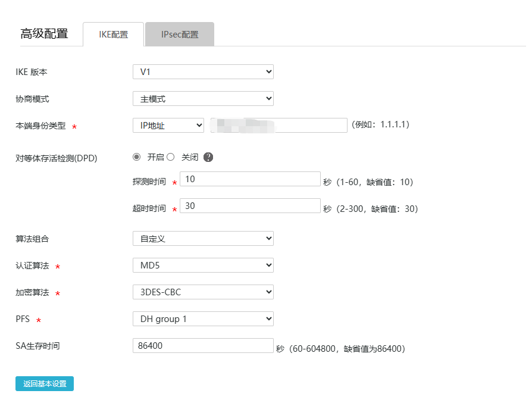The image size is (532, 403).
Task: Click the PFS label text
Action: pyautogui.click(x=23, y=319)
